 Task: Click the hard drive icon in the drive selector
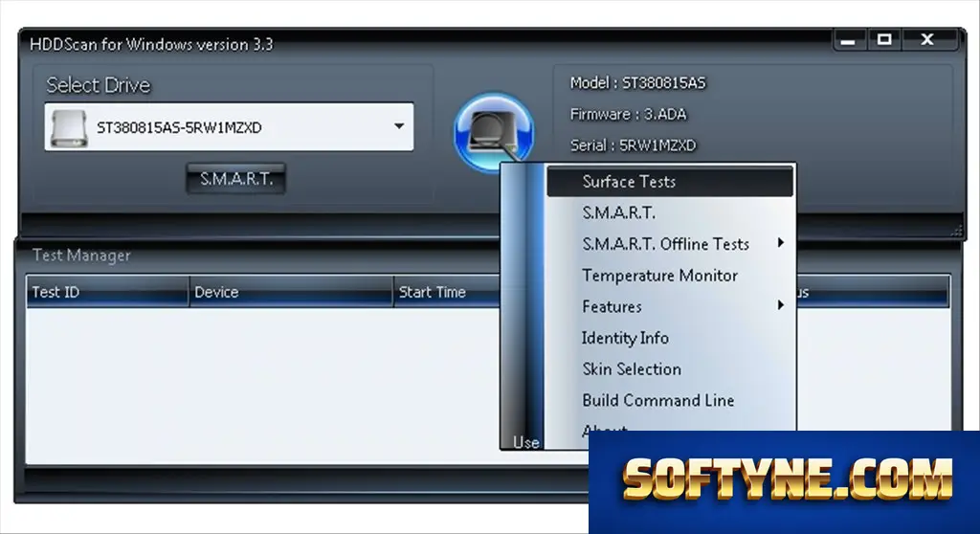click(x=69, y=128)
